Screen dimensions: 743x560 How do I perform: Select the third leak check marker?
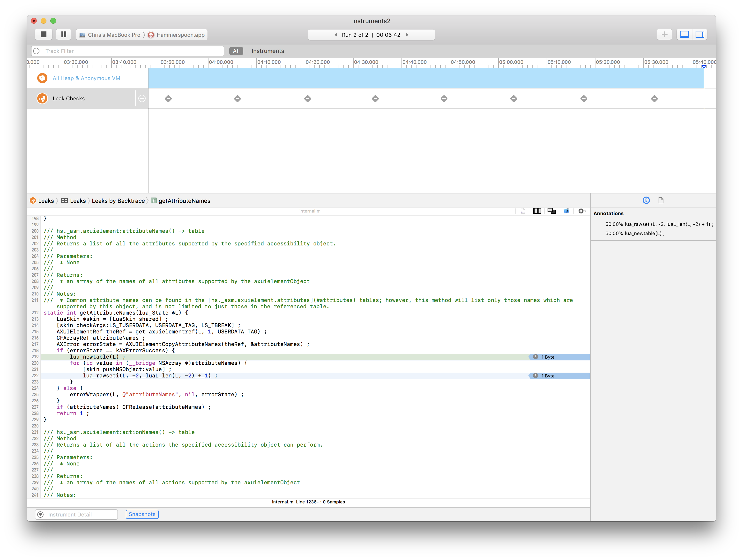tap(307, 99)
